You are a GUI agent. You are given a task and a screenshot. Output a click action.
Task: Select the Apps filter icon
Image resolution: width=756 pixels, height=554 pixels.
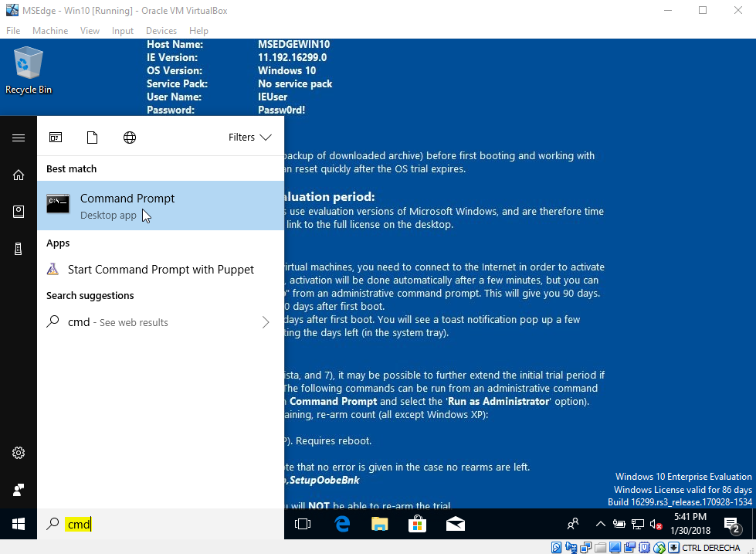56,138
